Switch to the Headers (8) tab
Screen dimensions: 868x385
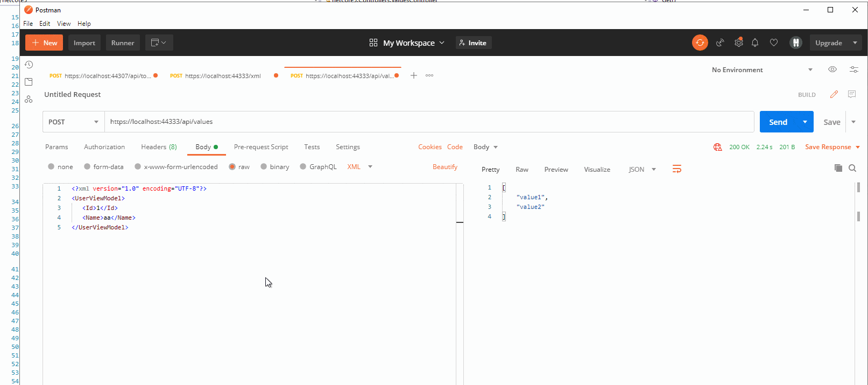(159, 147)
